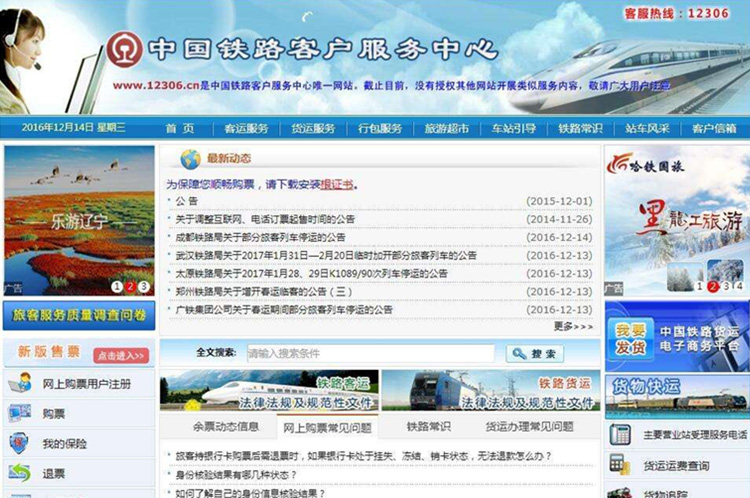Click the 网上购票用户注册 link
750x498 pixels.
point(87,384)
